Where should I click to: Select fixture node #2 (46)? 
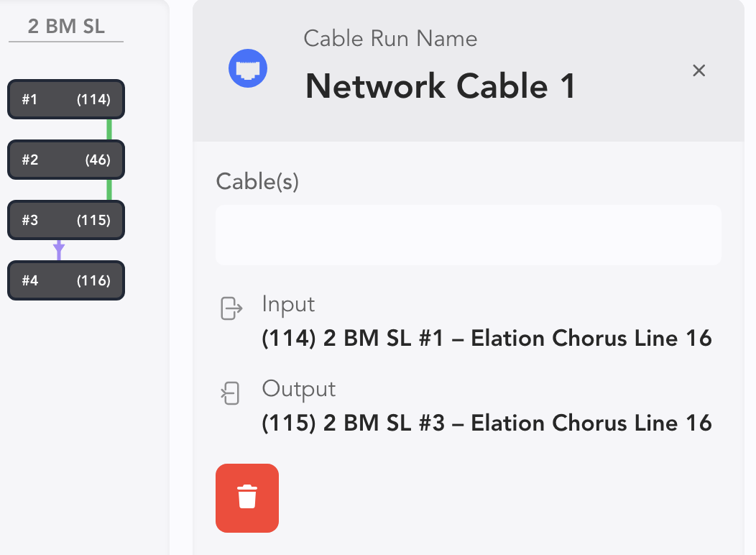pyautogui.click(x=66, y=160)
